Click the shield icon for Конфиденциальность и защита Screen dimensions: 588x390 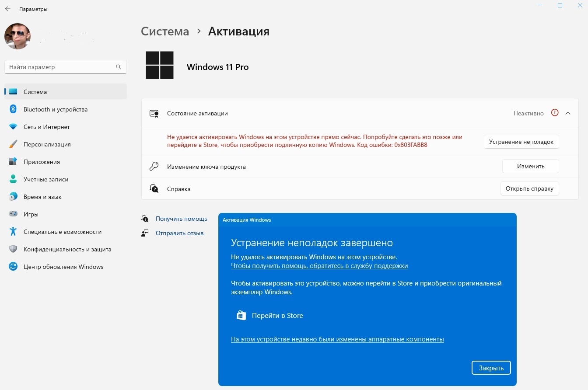(x=13, y=249)
